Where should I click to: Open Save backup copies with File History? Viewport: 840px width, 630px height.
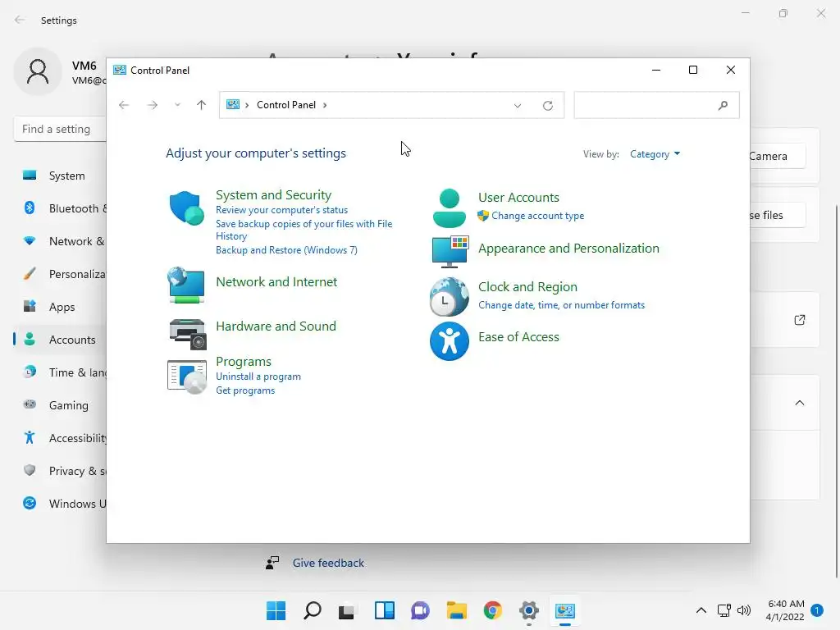point(304,230)
